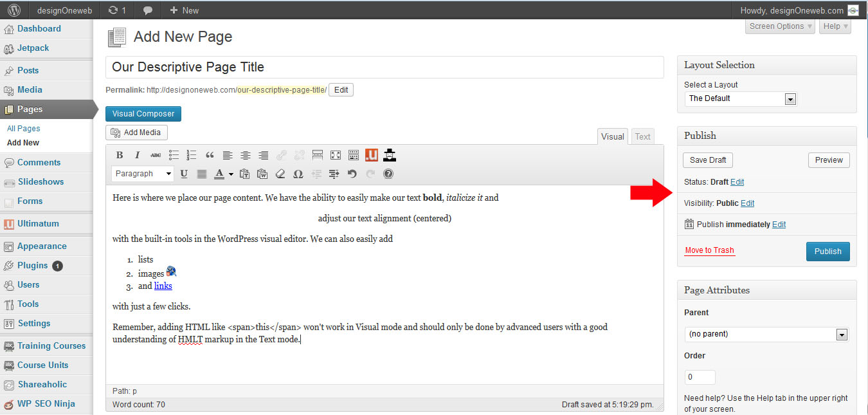Viewport: 868px width, 415px height.
Task: Apply italic formatting from the toolbar
Action: pyautogui.click(x=138, y=155)
